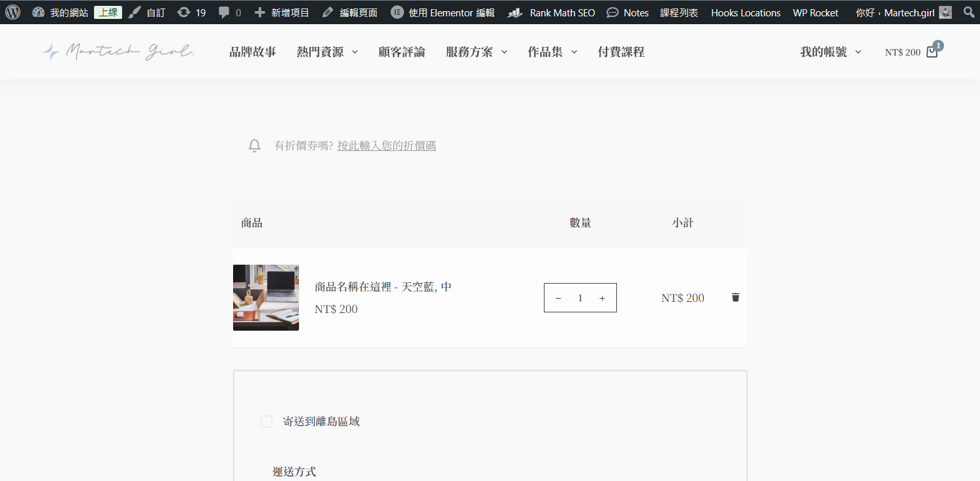Enable the 寄送到離島區域 checkbox
980x481 pixels.
click(266, 422)
